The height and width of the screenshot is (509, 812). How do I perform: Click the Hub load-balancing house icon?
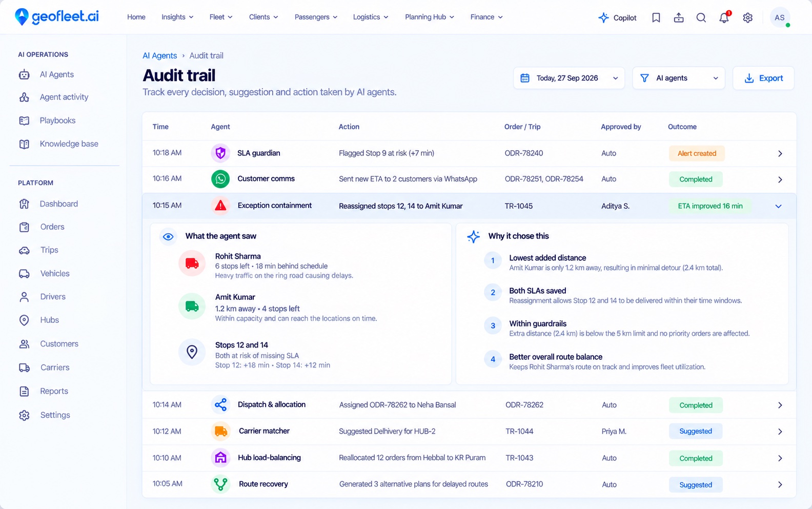click(x=220, y=458)
